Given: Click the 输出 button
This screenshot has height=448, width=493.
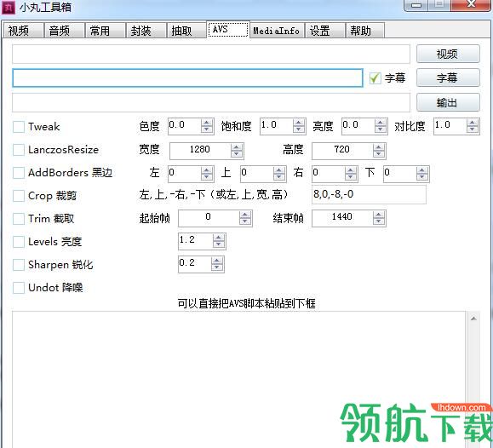Looking at the screenshot, I should click(448, 102).
